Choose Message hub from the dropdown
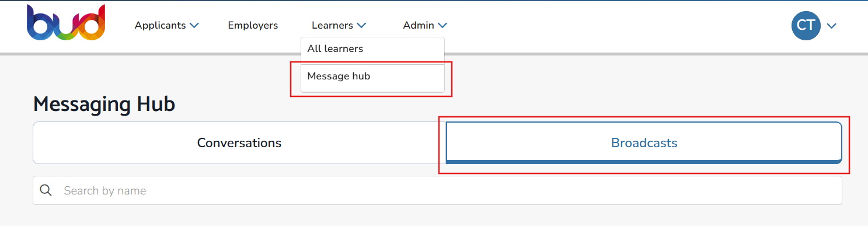868x226 pixels. [x=372, y=77]
